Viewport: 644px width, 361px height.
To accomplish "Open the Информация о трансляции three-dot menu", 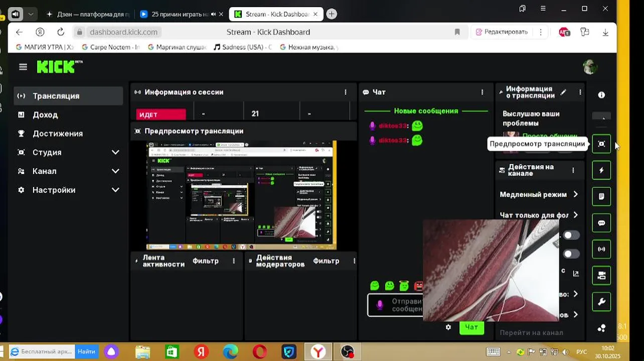I will point(580,92).
